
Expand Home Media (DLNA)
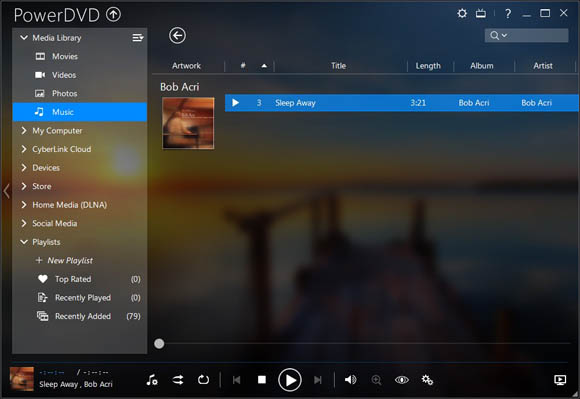point(24,204)
